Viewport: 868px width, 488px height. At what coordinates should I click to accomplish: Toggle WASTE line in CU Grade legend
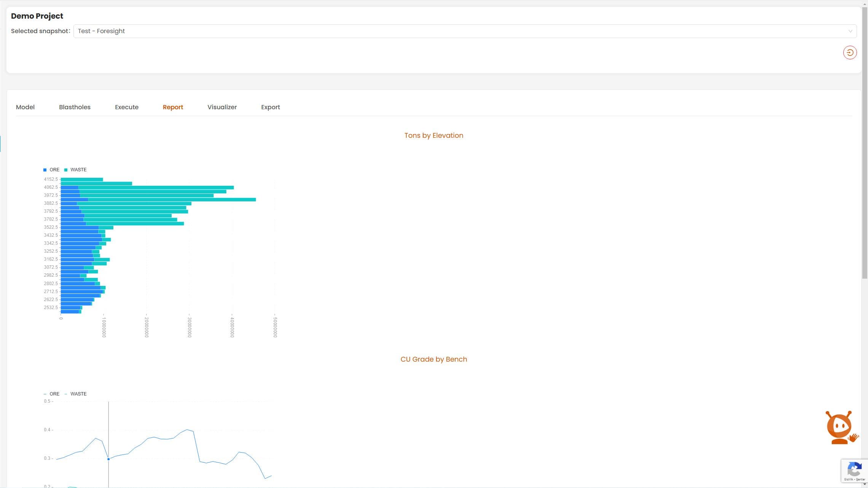75,394
